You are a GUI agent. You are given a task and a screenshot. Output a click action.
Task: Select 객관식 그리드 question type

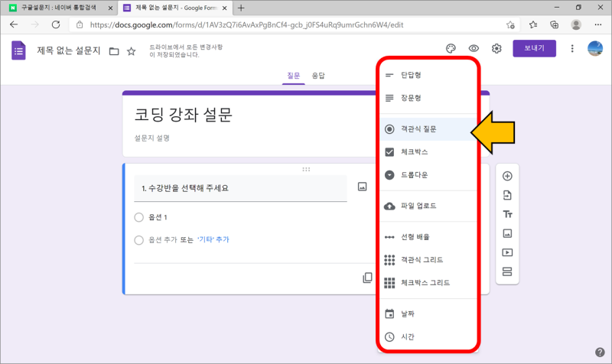pos(428,260)
